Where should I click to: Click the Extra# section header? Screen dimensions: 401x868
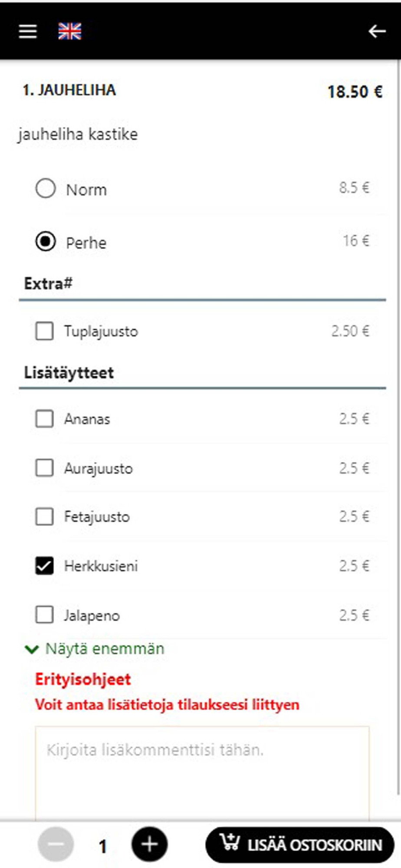point(48,284)
